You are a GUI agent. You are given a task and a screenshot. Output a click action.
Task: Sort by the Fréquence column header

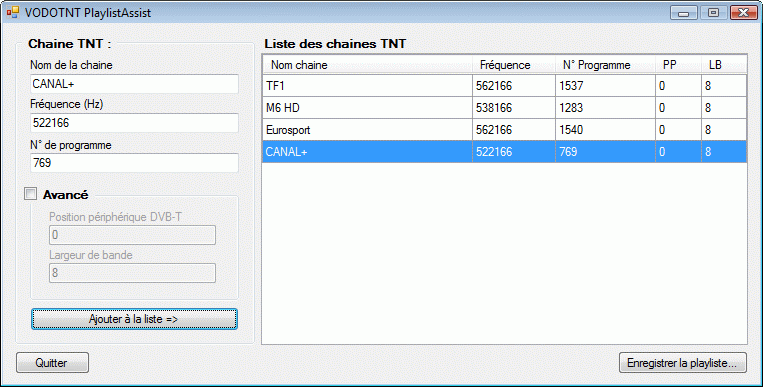pos(513,65)
